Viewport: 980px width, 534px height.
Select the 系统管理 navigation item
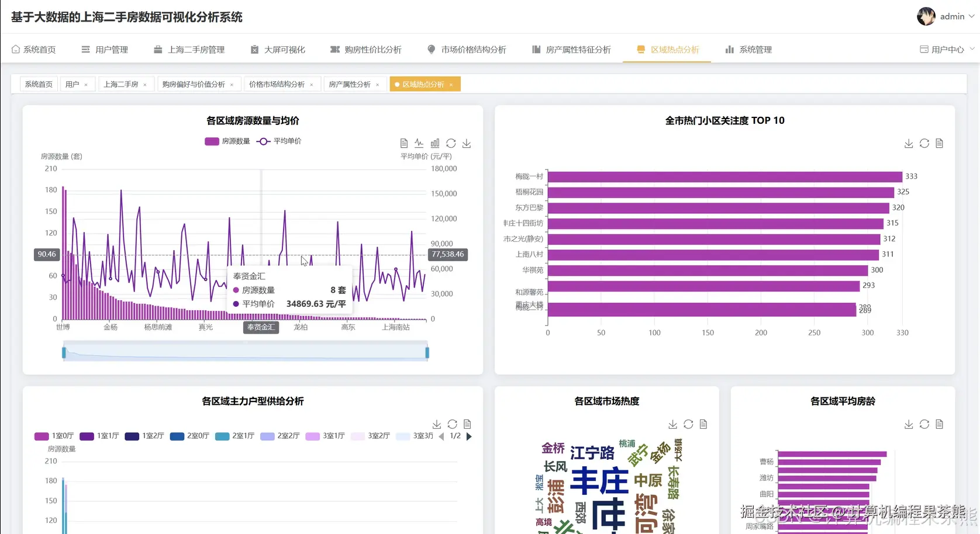748,49
